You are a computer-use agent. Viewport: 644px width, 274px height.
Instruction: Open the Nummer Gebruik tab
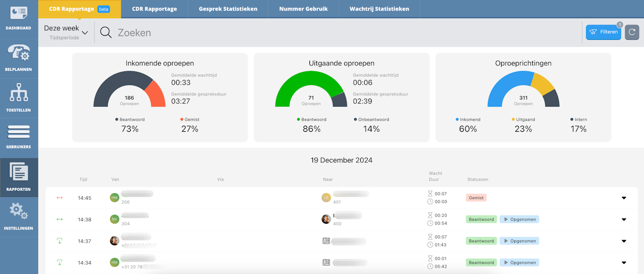point(303,9)
